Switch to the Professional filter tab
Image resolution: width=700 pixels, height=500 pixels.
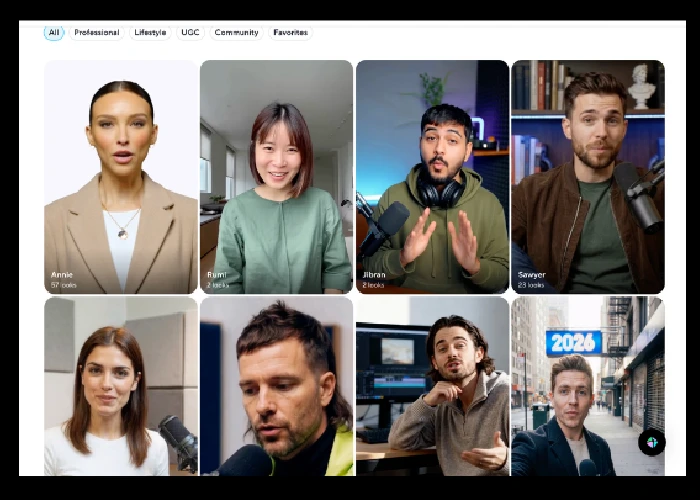click(96, 32)
